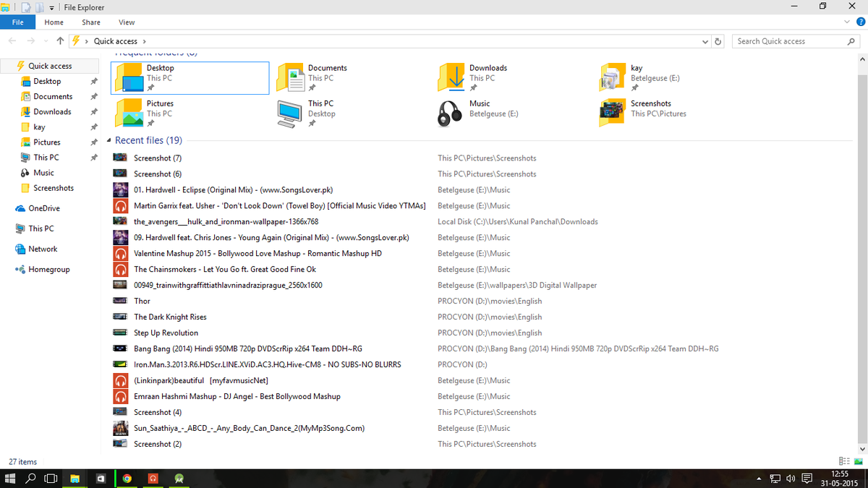Show hidden system tray icons arrow
The image size is (868, 488).
pos(759,479)
